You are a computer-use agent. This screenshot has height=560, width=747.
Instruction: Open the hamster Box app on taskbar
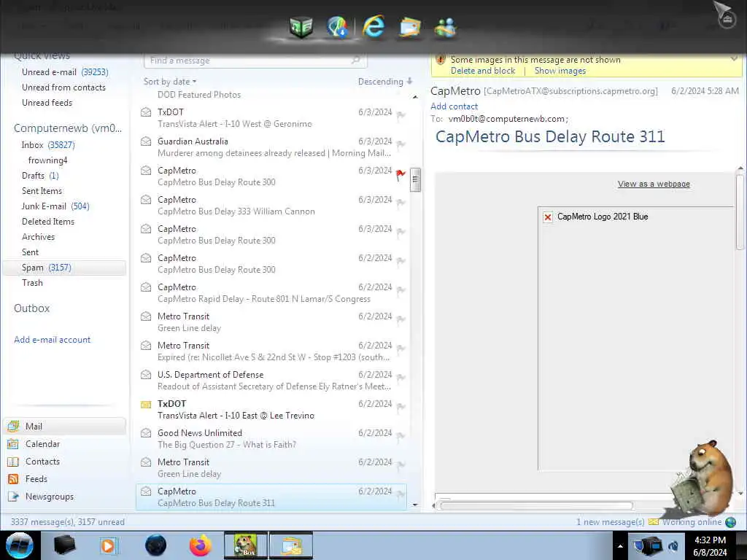tap(245, 545)
